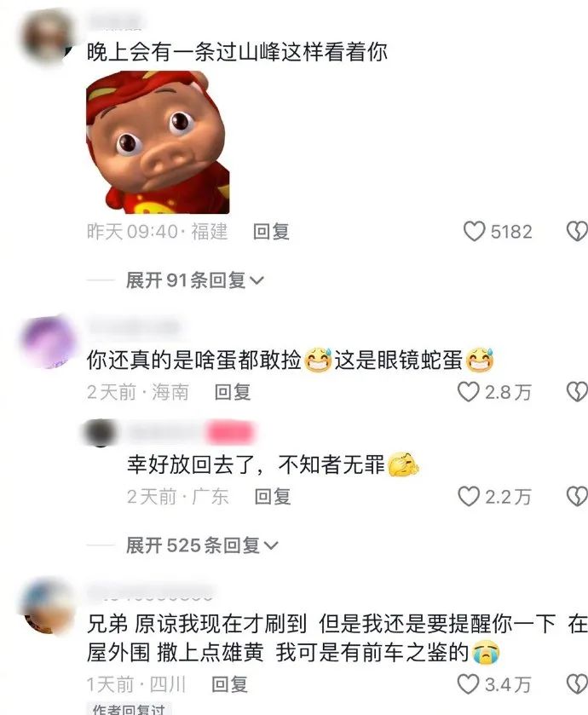Click chevron next to 展开525条回复
The width and height of the screenshot is (588, 715).
pyautogui.click(x=271, y=545)
